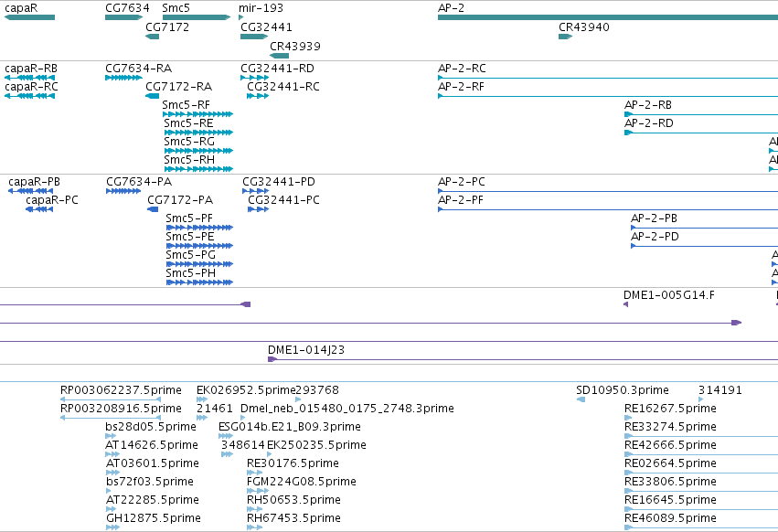Click the CG32441-RC transcript label

[283, 86]
